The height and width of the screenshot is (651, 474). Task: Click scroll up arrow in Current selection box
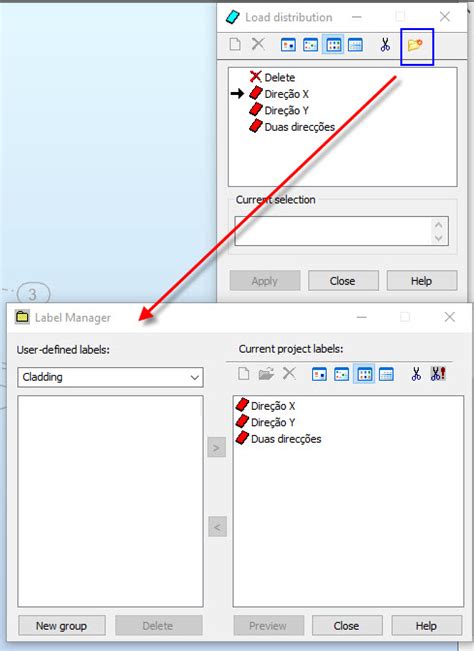coord(438,225)
